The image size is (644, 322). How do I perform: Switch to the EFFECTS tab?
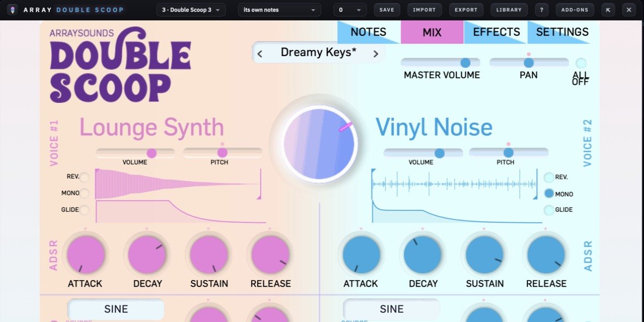point(496,32)
